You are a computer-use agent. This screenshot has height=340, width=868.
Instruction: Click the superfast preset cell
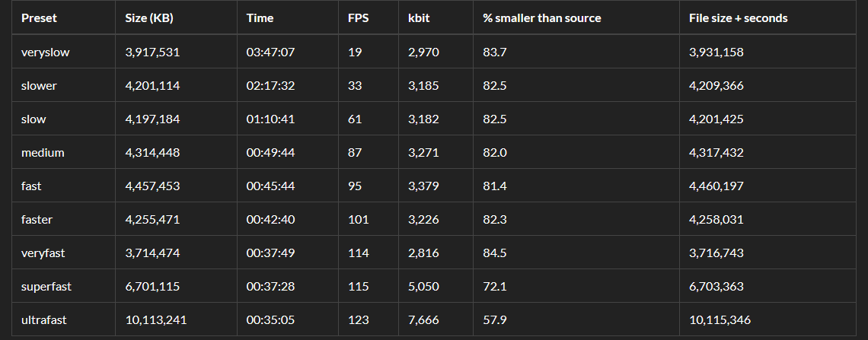tap(46, 287)
